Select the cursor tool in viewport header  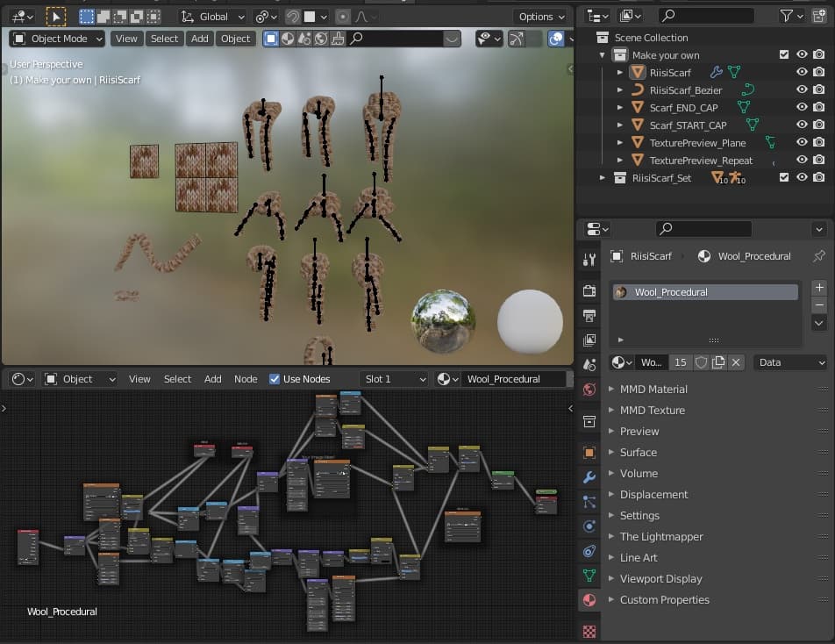pos(55,17)
